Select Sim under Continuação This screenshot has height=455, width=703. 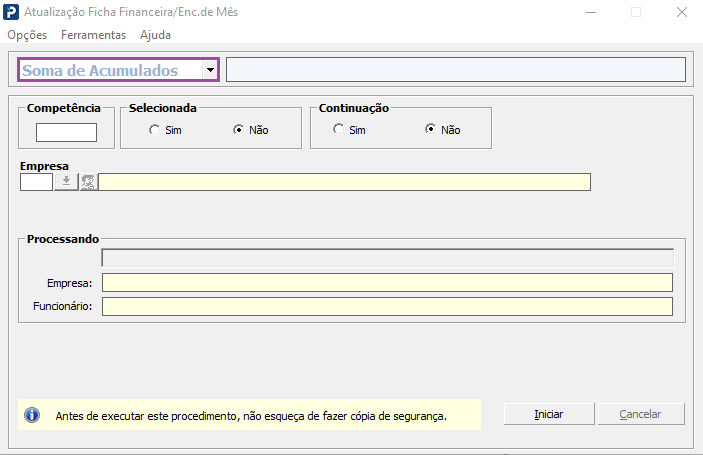(338, 130)
